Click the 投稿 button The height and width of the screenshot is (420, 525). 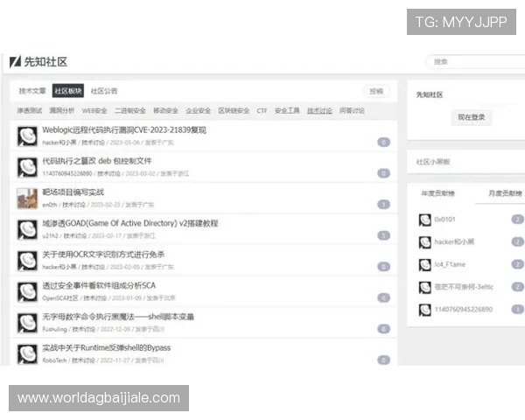pos(376,91)
